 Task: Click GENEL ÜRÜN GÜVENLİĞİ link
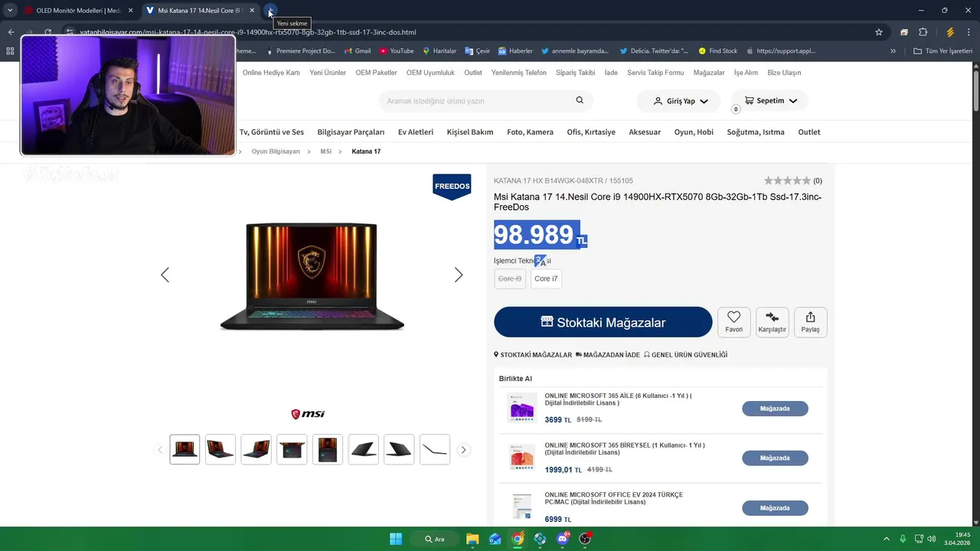[685, 355]
